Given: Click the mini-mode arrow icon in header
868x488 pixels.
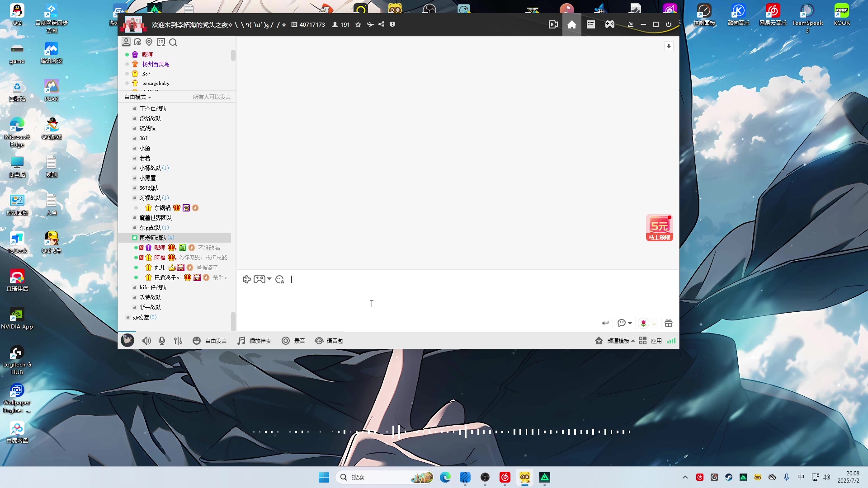Looking at the screenshot, I should [x=630, y=24].
